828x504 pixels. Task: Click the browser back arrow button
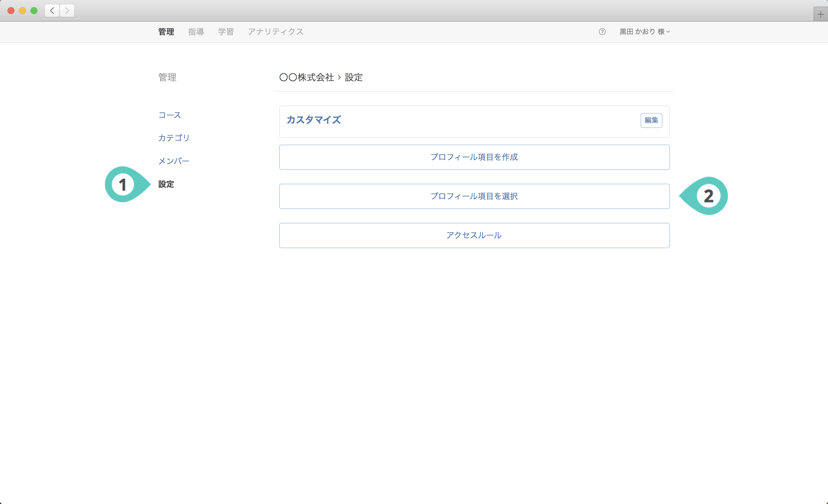52,11
